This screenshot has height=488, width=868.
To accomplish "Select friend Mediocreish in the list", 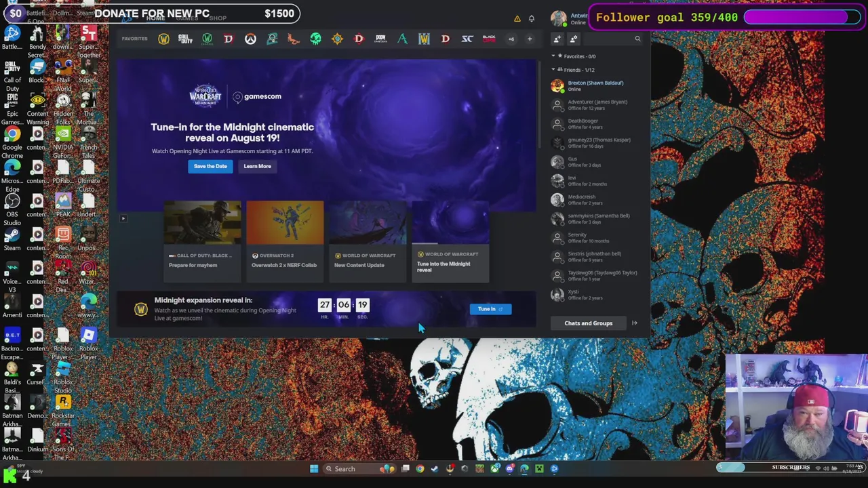I will pos(595,200).
